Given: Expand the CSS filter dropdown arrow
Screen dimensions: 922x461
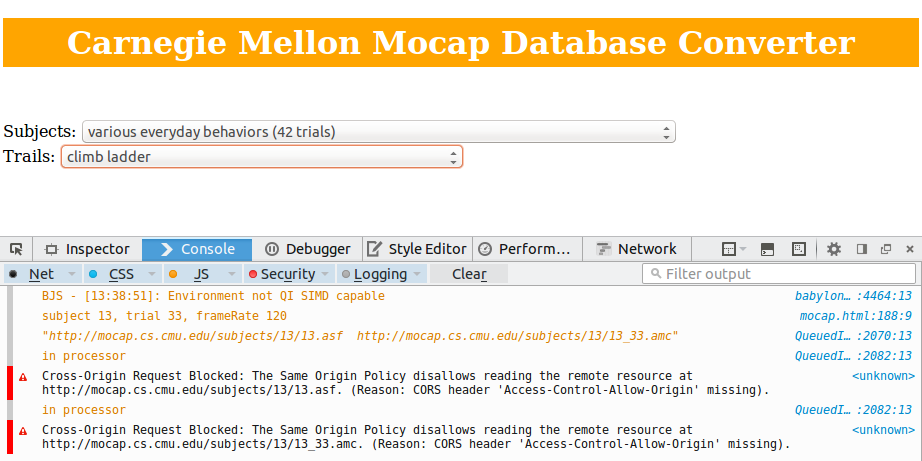Looking at the screenshot, I should [x=152, y=274].
